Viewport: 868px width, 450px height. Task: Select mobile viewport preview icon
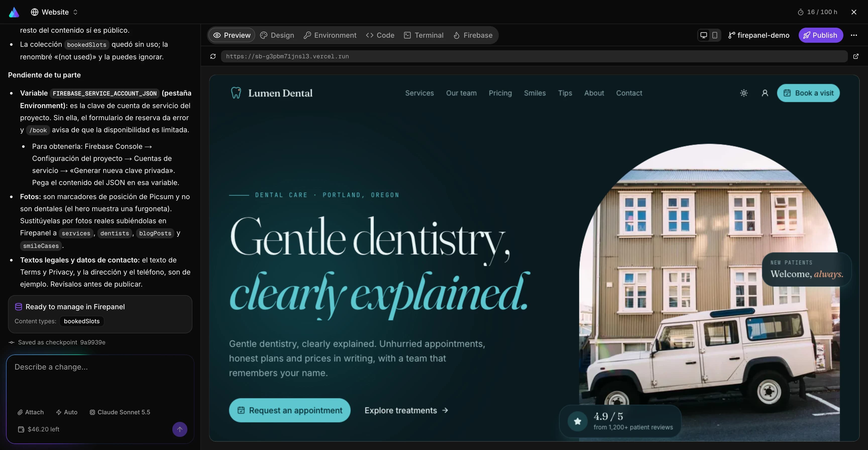click(715, 35)
